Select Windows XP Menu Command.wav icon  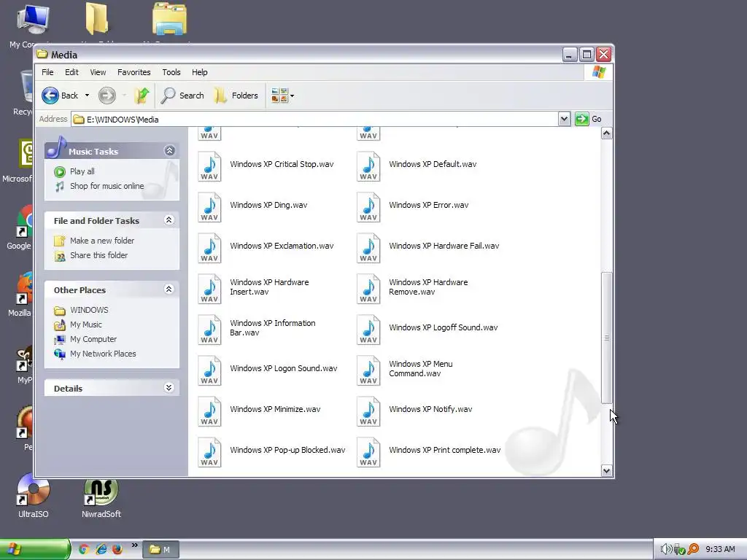(x=368, y=370)
